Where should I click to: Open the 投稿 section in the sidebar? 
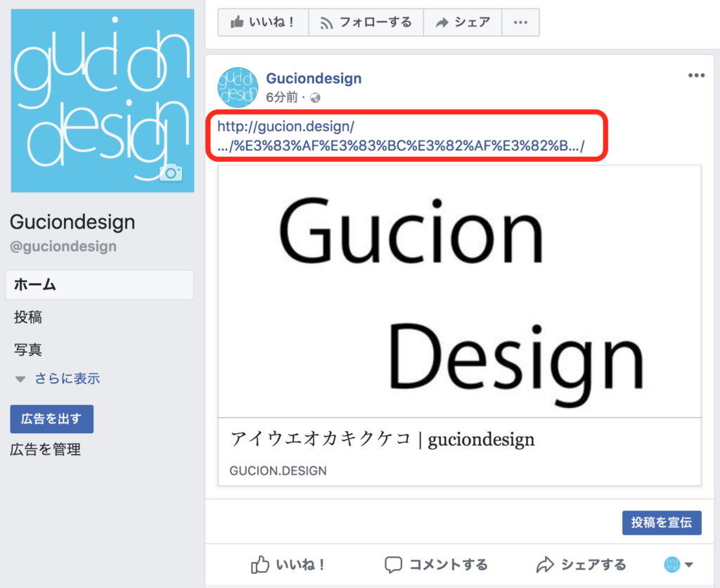tap(28, 317)
